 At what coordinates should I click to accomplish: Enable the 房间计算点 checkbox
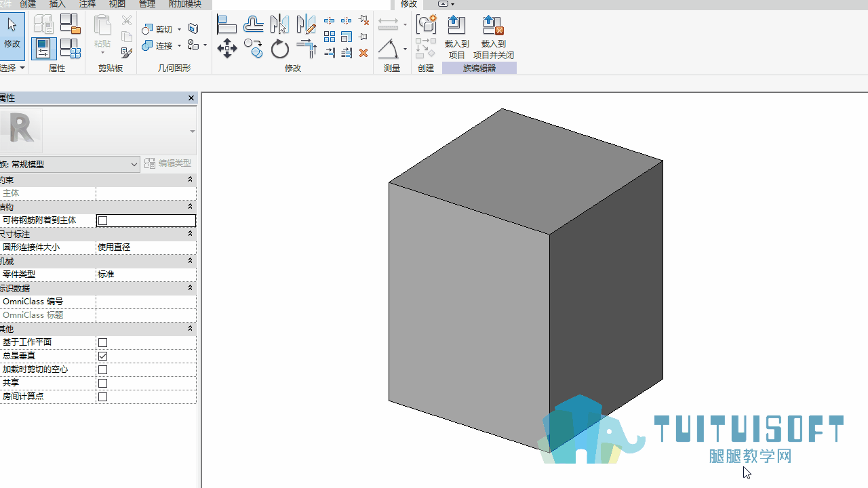pos(103,396)
